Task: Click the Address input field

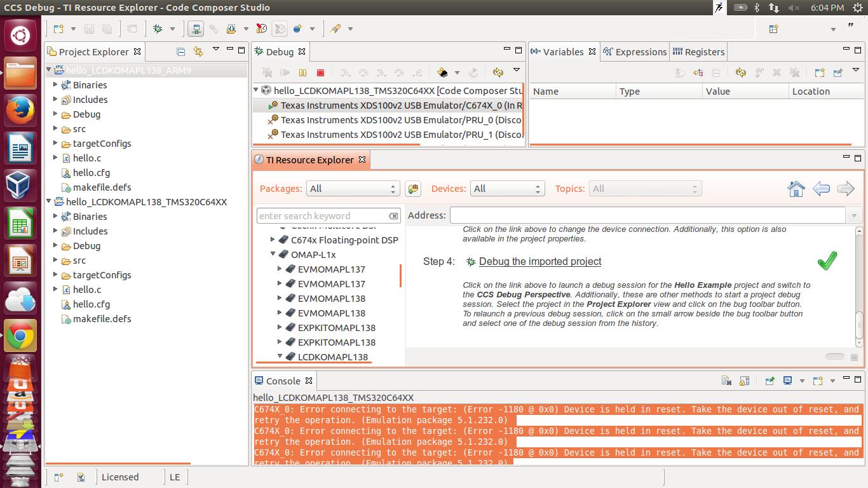Action: point(648,215)
